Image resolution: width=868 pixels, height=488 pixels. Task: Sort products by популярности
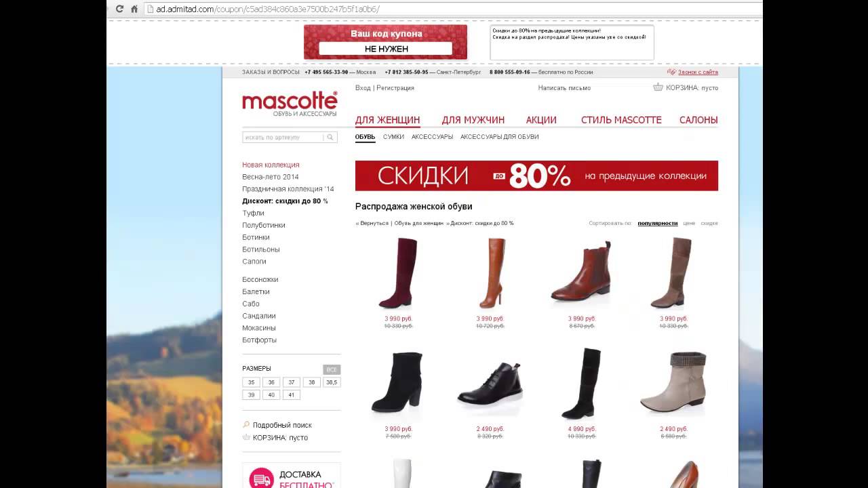coord(657,223)
